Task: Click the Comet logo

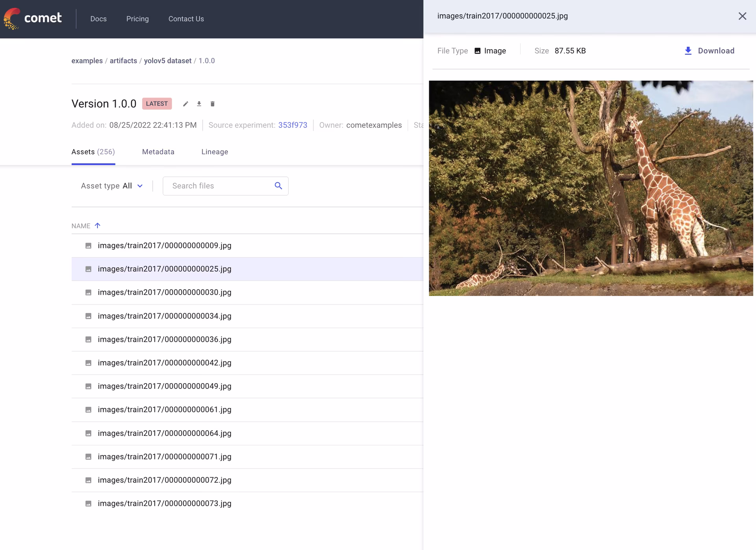Action: pos(33,18)
